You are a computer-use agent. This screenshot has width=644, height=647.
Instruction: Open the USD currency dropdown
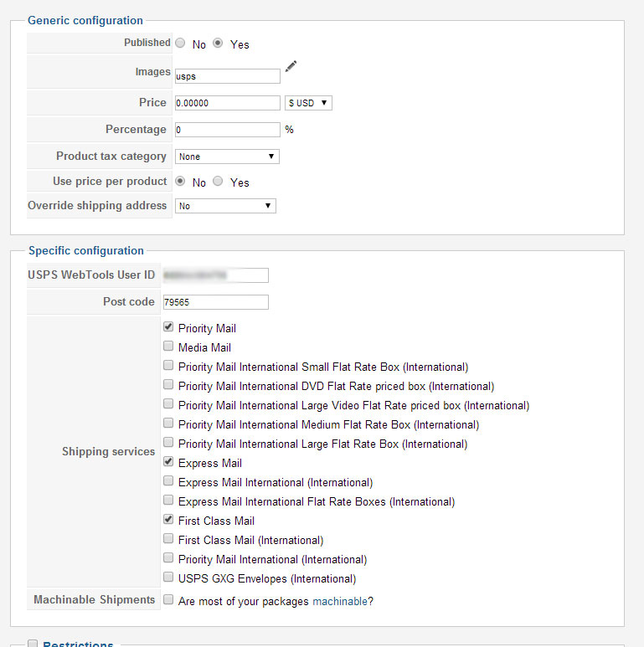coord(309,103)
